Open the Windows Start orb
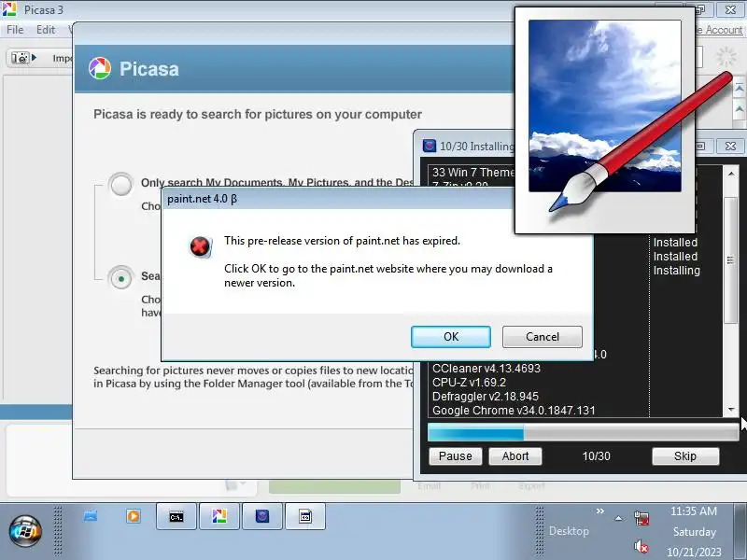Screen dimensions: 747x560 pos(25,531)
